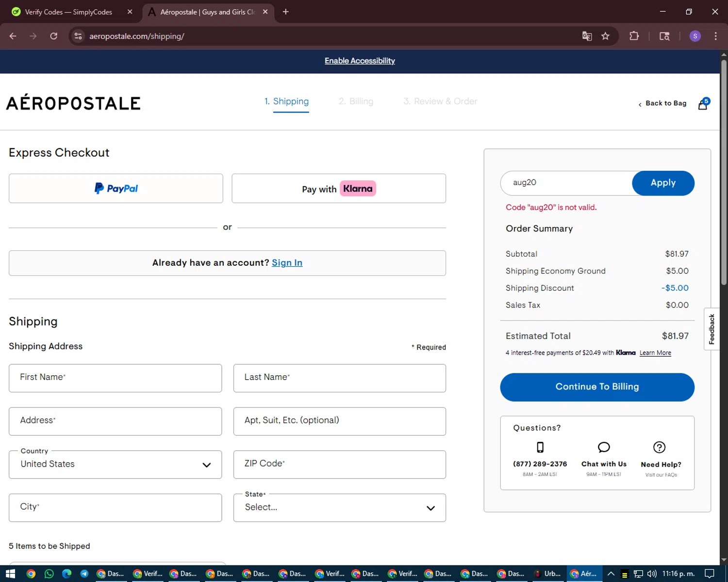
Task: Click the 5 Items to be Shipped text
Action: click(x=50, y=546)
